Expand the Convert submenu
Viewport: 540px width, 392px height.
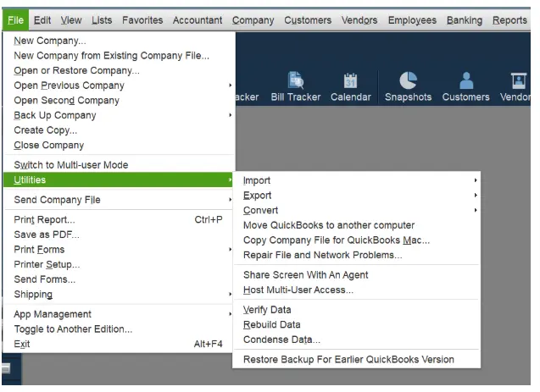click(357, 211)
